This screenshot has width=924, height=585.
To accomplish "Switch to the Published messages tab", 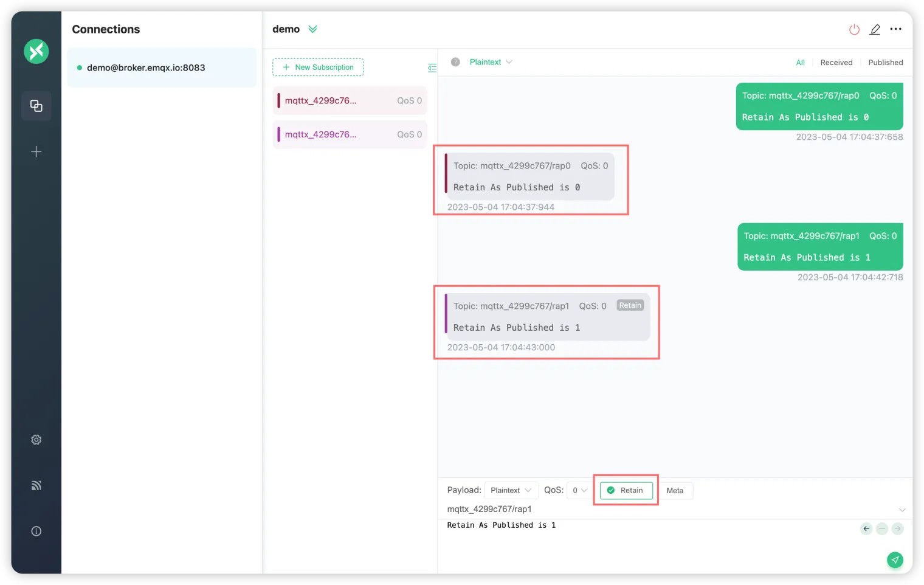I will point(885,62).
